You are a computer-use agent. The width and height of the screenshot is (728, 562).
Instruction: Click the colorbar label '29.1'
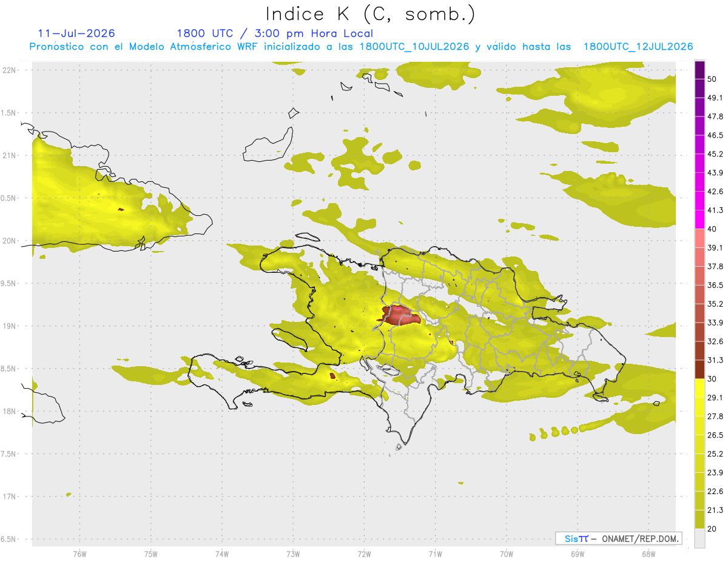coord(715,398)
